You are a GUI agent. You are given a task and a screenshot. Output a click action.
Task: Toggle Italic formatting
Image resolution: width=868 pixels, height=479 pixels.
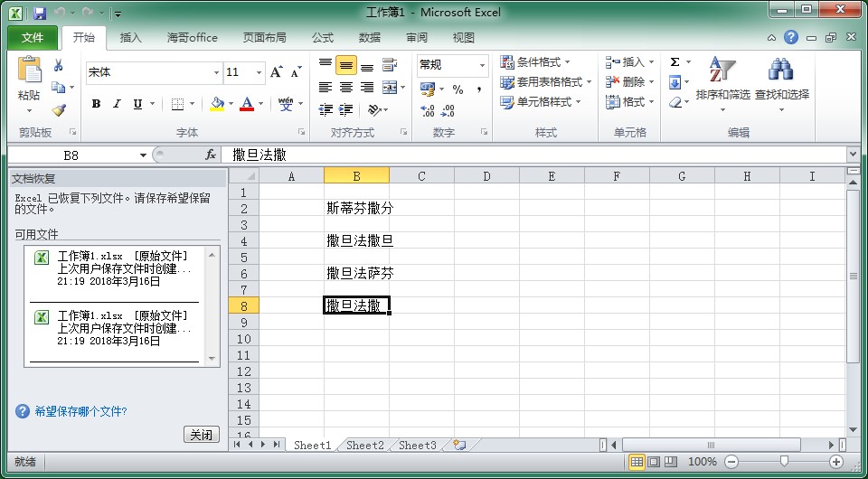point(117,104)
